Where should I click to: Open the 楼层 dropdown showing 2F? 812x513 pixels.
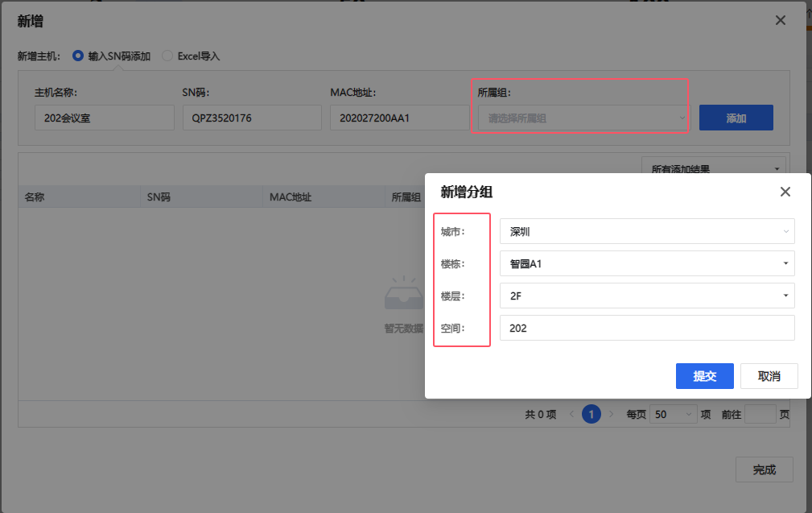(646, 296)
